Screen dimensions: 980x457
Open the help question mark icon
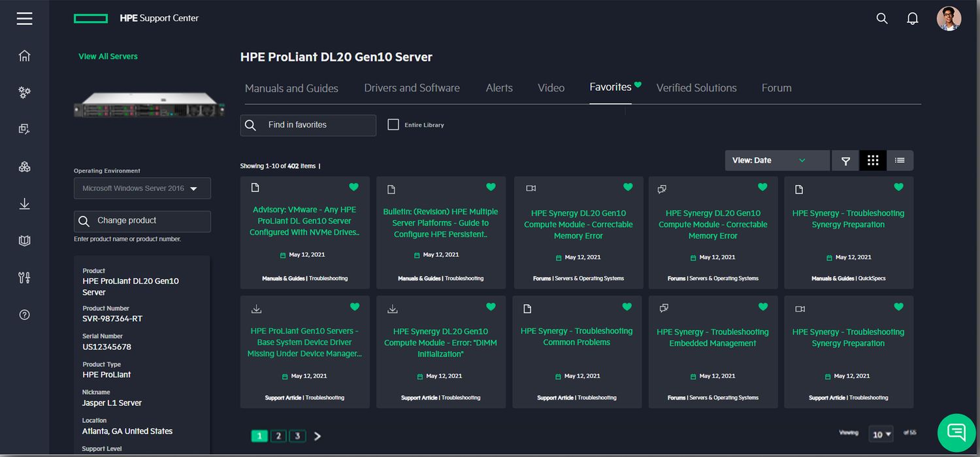25,314
